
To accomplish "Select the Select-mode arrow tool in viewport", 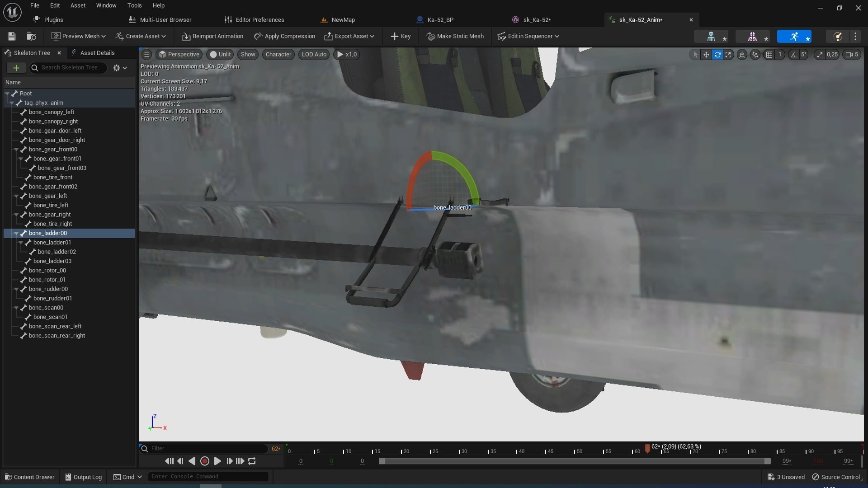I will tap(695, 54).
